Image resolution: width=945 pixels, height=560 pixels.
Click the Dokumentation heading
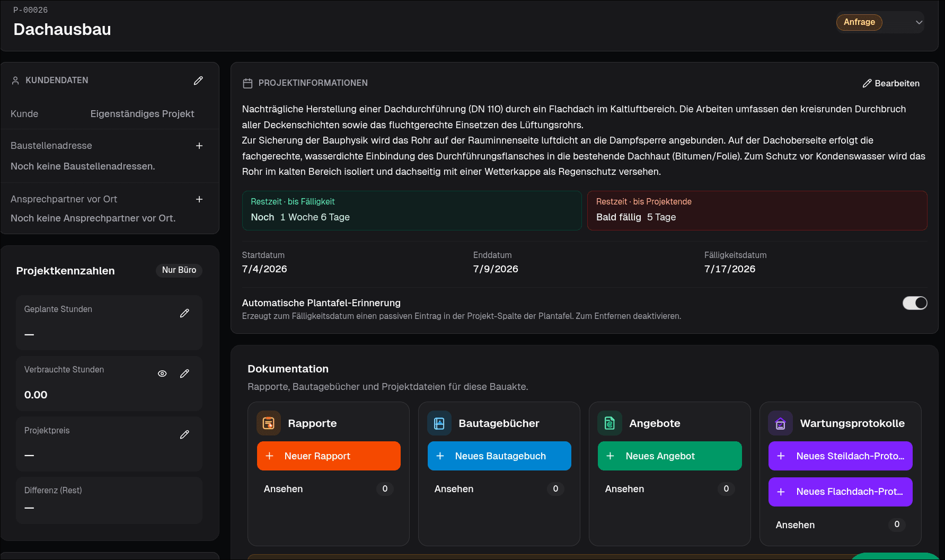click(x=288, y=369)
